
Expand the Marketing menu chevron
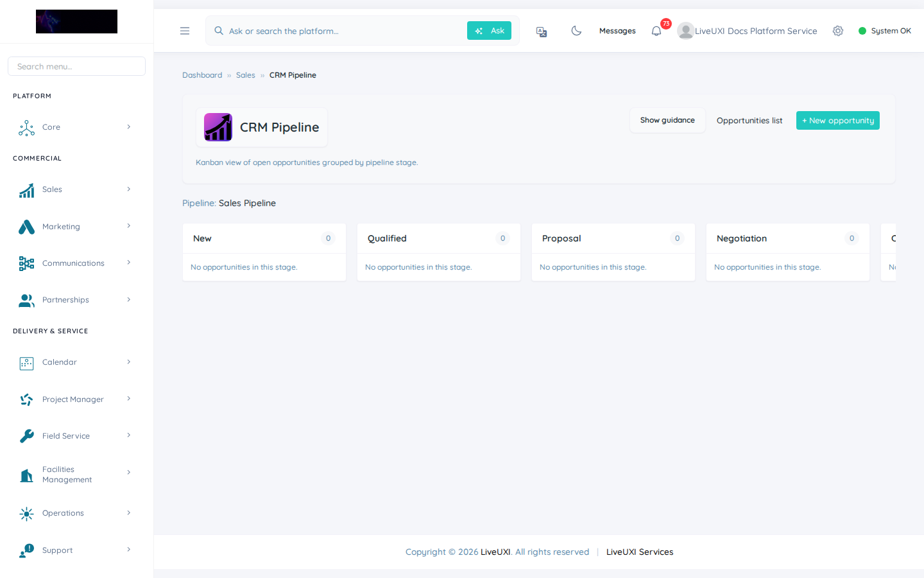pyautogui.click(x=129, y=225)
